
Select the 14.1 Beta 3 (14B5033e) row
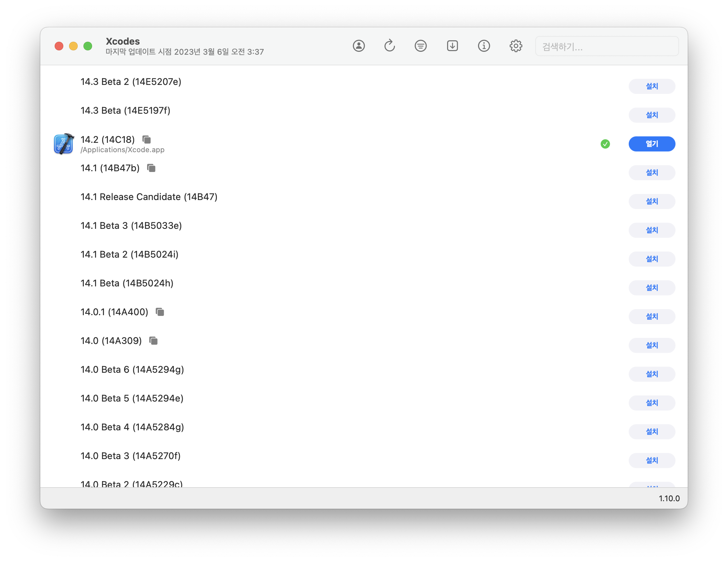point(131,226)
